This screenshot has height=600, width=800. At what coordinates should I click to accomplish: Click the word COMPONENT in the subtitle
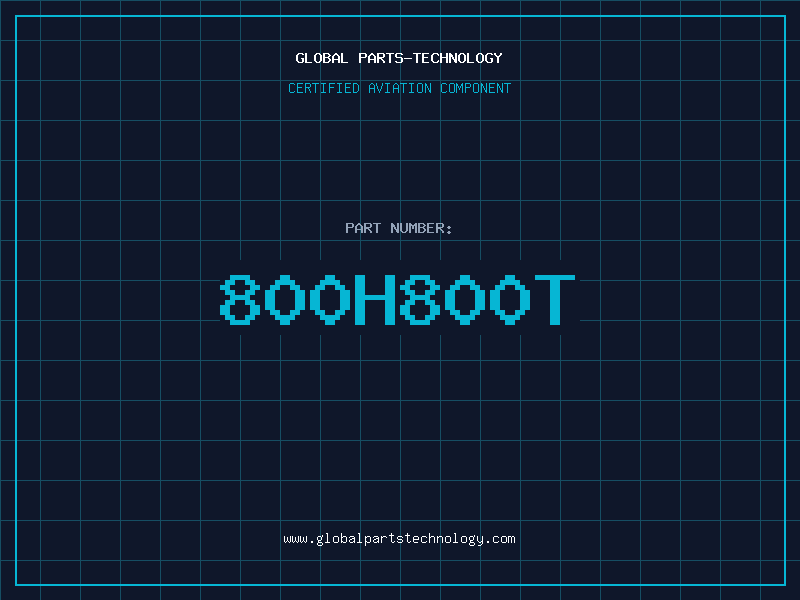click(475, 88)
